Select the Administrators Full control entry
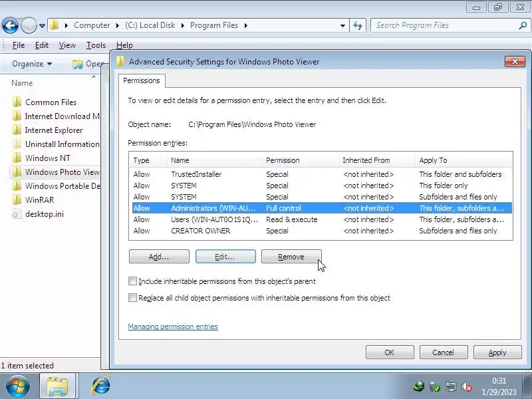Image resolution: width=532 pixels, height=399 pixels. click(x=321, y=208)
